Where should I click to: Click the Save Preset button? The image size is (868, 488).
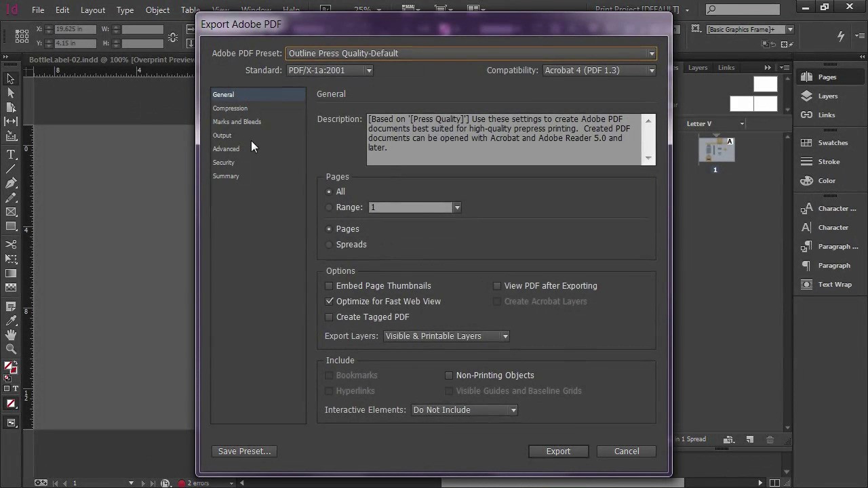244,451
